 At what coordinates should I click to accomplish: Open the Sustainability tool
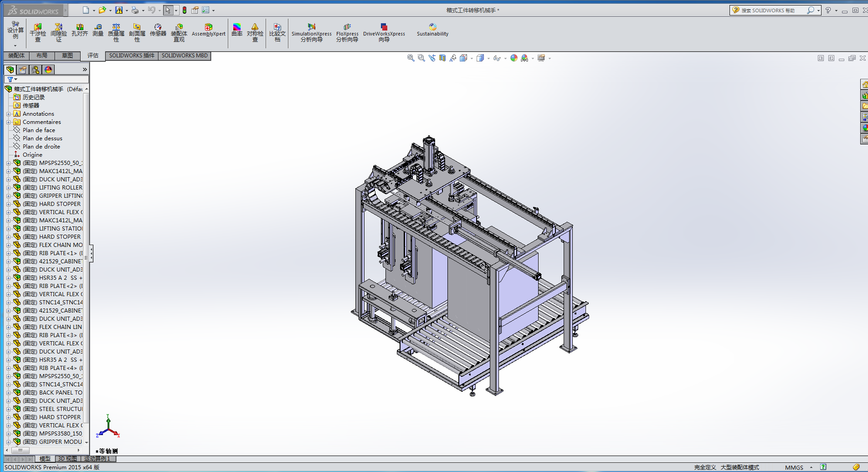coord(432,30)
